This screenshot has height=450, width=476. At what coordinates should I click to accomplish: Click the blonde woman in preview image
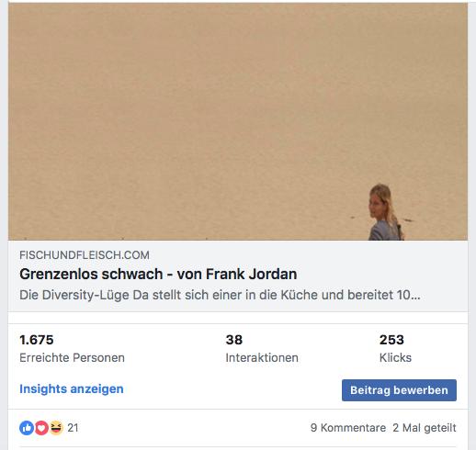[384, 212]
